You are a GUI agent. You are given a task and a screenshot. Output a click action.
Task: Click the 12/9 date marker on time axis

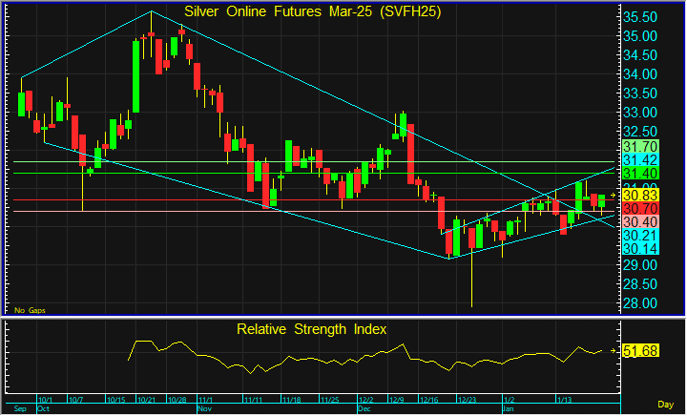pos(396,399)
